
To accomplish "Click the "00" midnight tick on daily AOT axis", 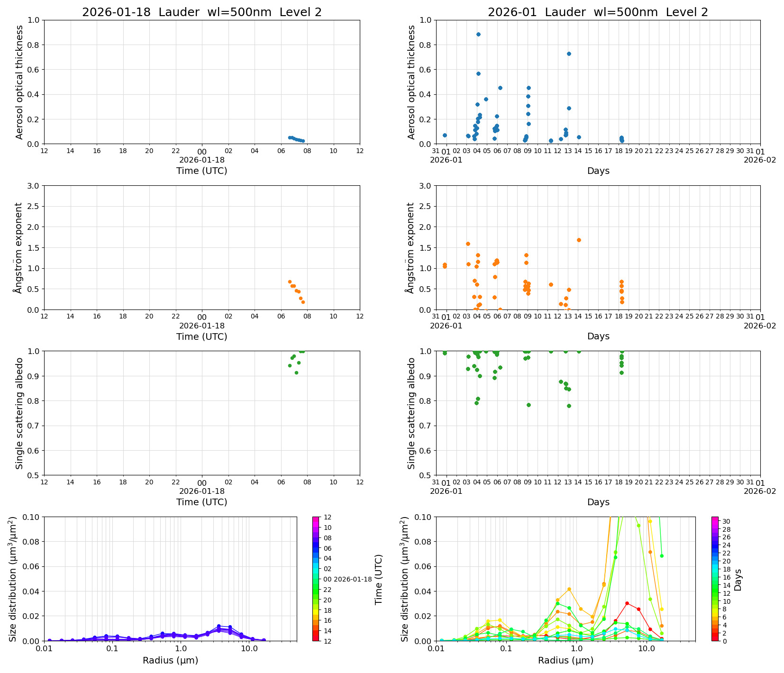I will point(202,151).
